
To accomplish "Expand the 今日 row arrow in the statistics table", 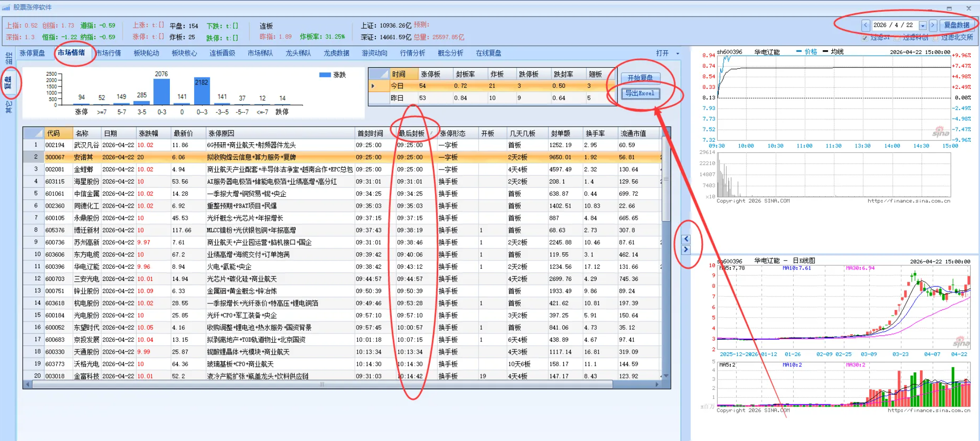I will (x=372, y=85).
